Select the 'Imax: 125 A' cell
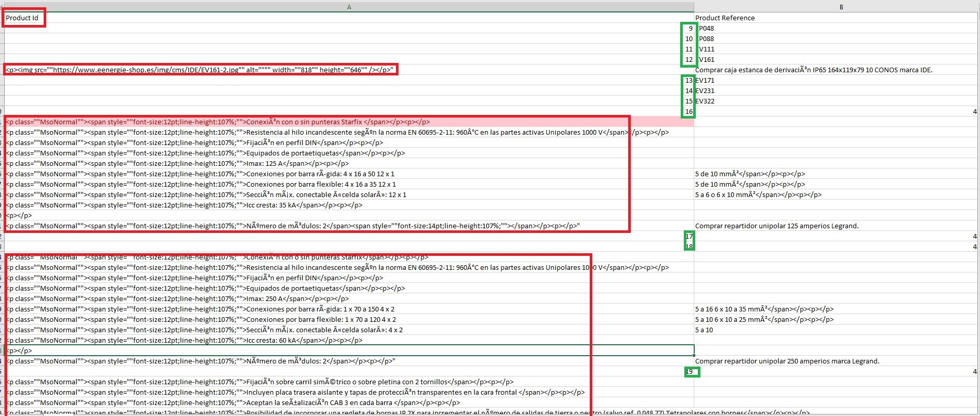 coord(349,163)
